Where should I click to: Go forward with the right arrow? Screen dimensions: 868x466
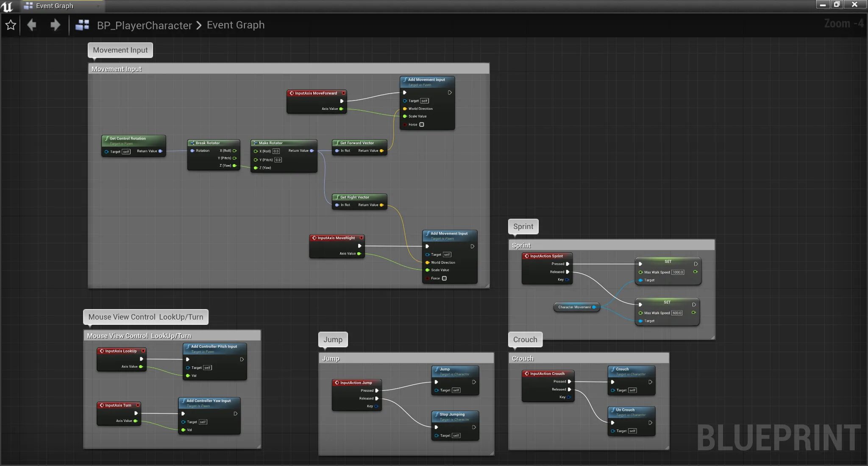tap(55, 25)
